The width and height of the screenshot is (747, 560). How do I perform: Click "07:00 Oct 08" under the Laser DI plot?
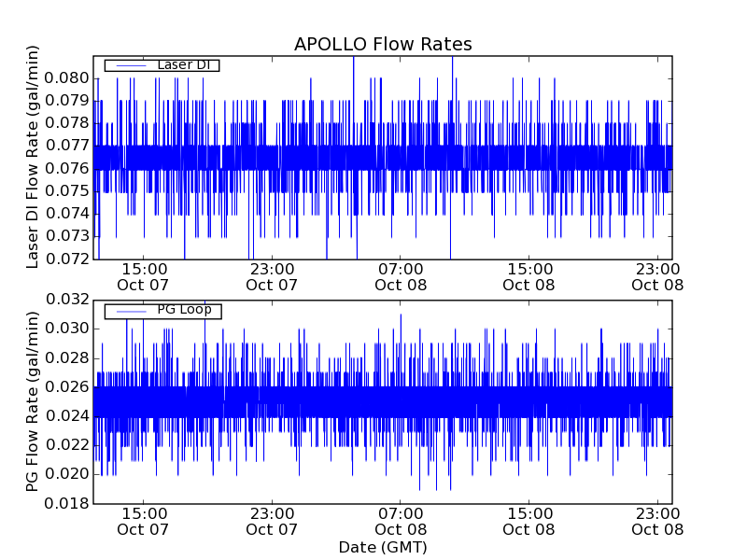coord(401,277)
